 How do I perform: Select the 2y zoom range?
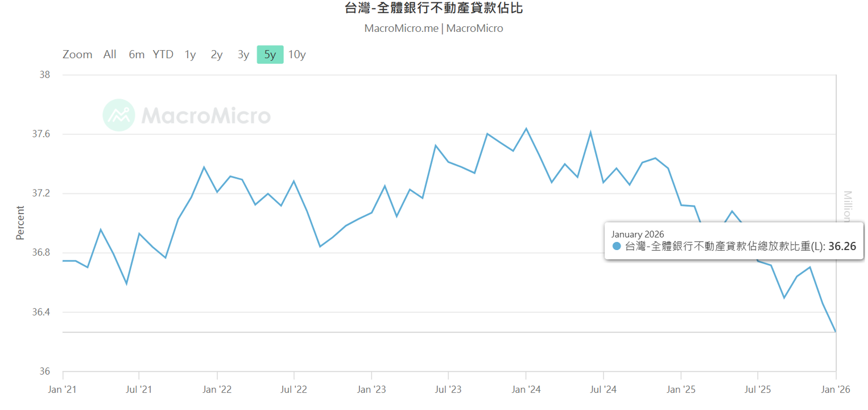217,55
